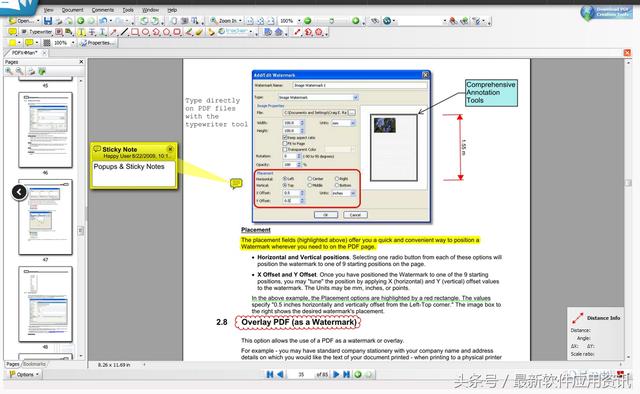The width and height of the screenshot is (640, 394).
Task: Open the Window menu
Action: point(150,10)
